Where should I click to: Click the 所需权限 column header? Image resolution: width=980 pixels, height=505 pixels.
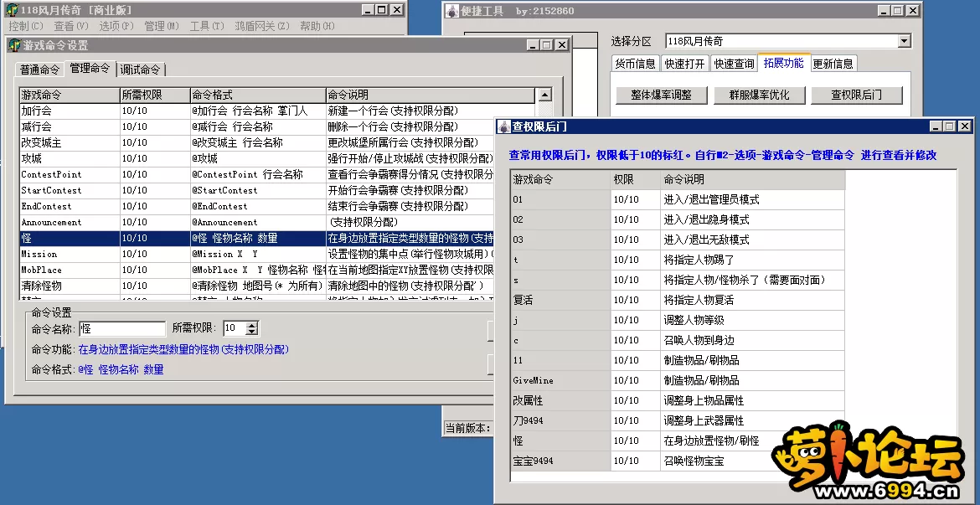(x=154, y=95)
